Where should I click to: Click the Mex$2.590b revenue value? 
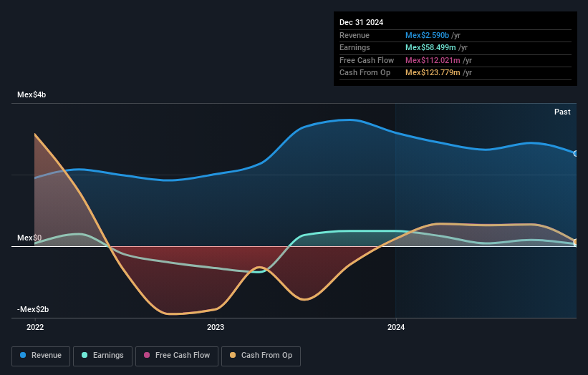(427, 35)
